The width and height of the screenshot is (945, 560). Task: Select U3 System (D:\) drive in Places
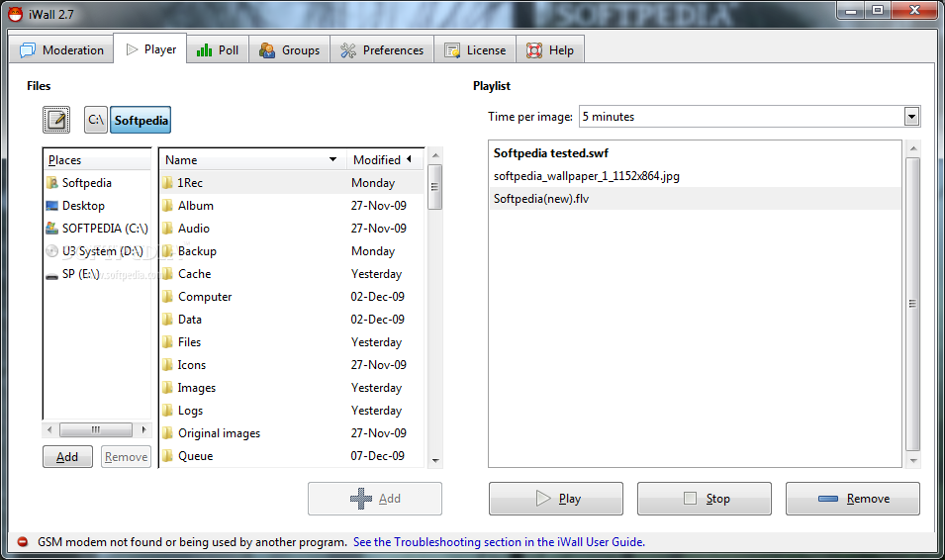tap(97, 250)
